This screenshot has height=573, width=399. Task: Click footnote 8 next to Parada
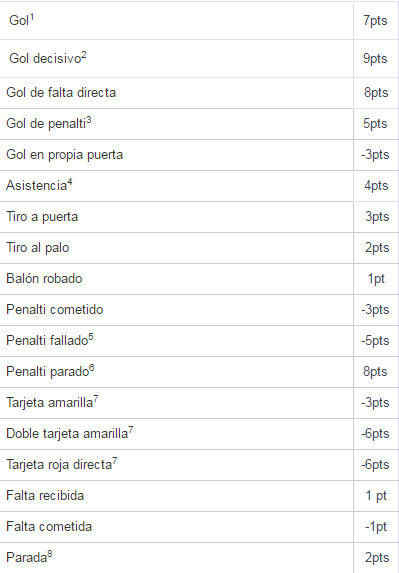(x=50, y=554)
